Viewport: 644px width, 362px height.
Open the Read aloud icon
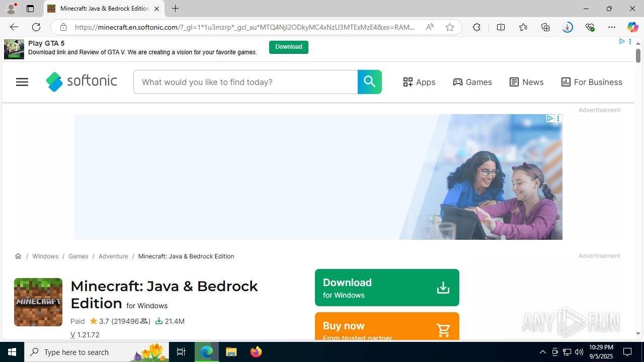tap(430, 27)
